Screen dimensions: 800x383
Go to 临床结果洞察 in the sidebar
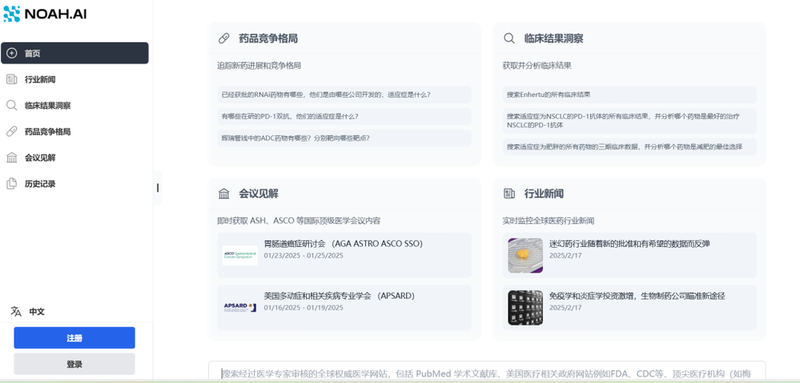(x=74, y=106)
